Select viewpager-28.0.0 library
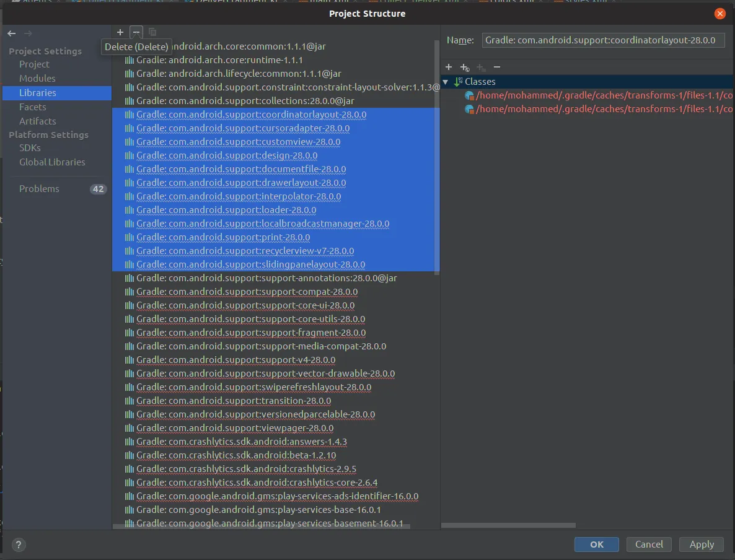 click(x=276, y=427)
